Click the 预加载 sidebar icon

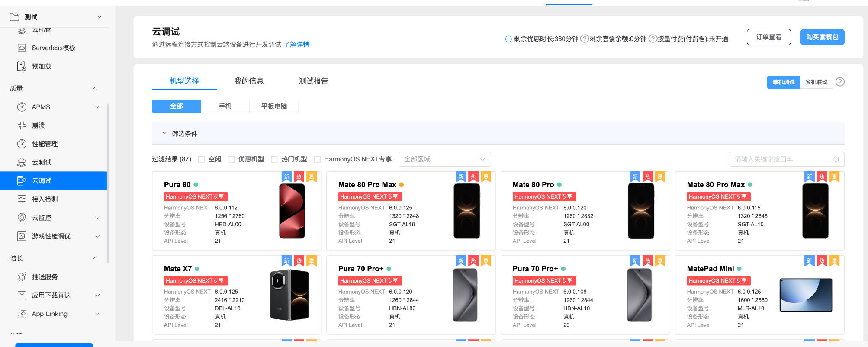pyautogui.click(x=22, y=66)
